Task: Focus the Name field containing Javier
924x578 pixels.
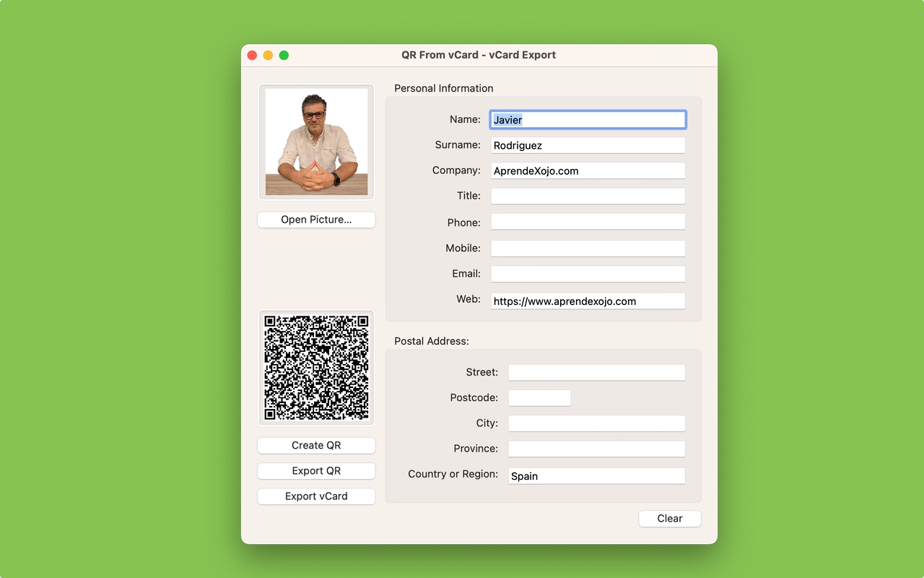Action: point(588,120)
